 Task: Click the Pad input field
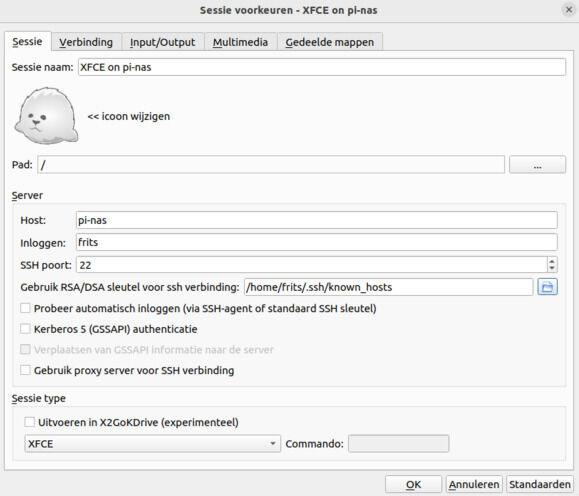tap(271, 164)
